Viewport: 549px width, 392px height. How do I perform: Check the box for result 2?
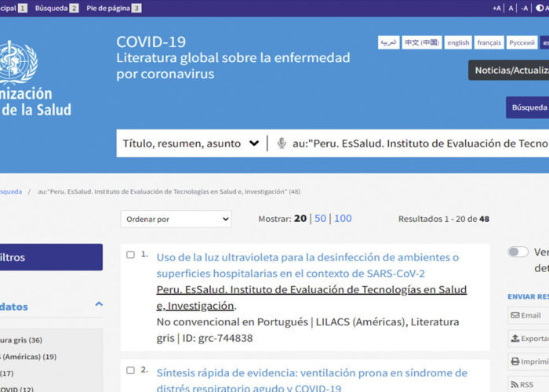(130, 370)
